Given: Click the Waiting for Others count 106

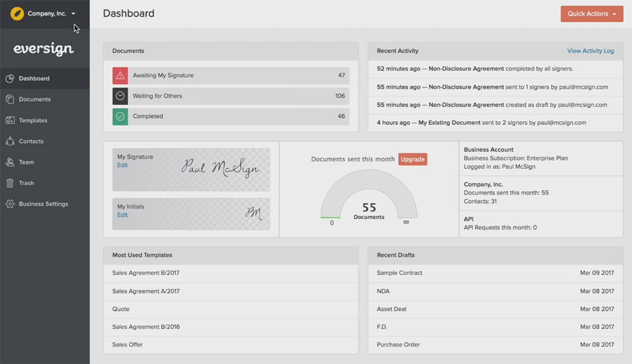Looking at the screenshot, I should (x=340, y=96).
